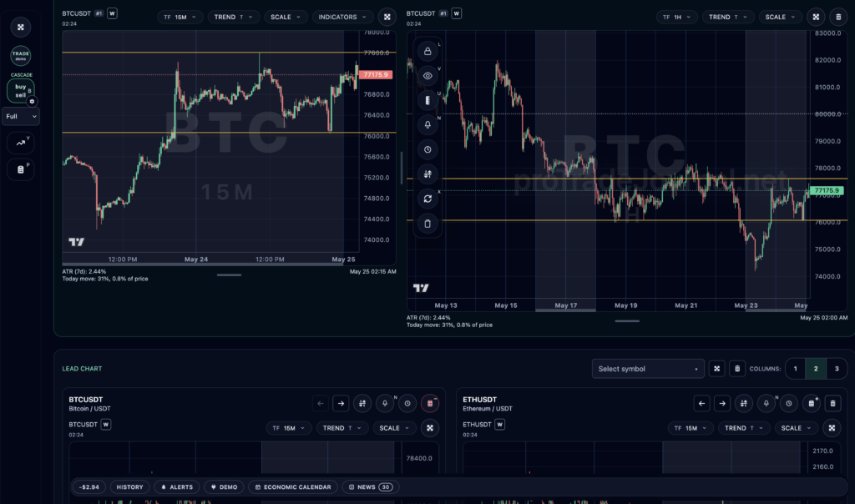The height and width of the screenshot is (504, 855).
Task: Toggle the drawings lock icon (L)
Action: pyautogui.click(x=427, y=51)
